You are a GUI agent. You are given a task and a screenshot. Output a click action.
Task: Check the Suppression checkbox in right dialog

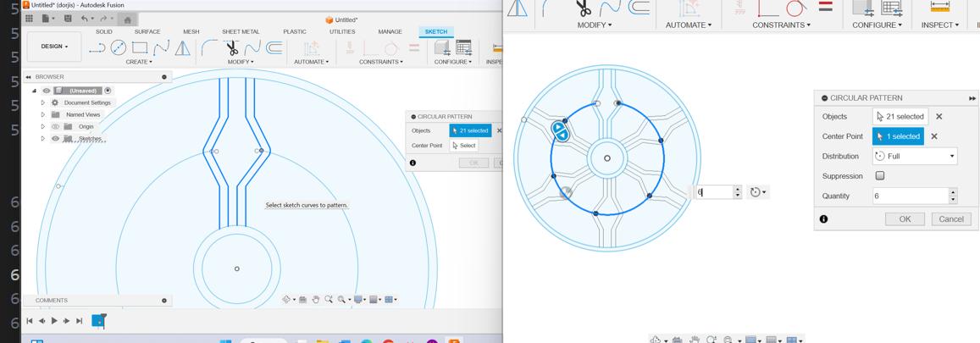pos(880,176)
